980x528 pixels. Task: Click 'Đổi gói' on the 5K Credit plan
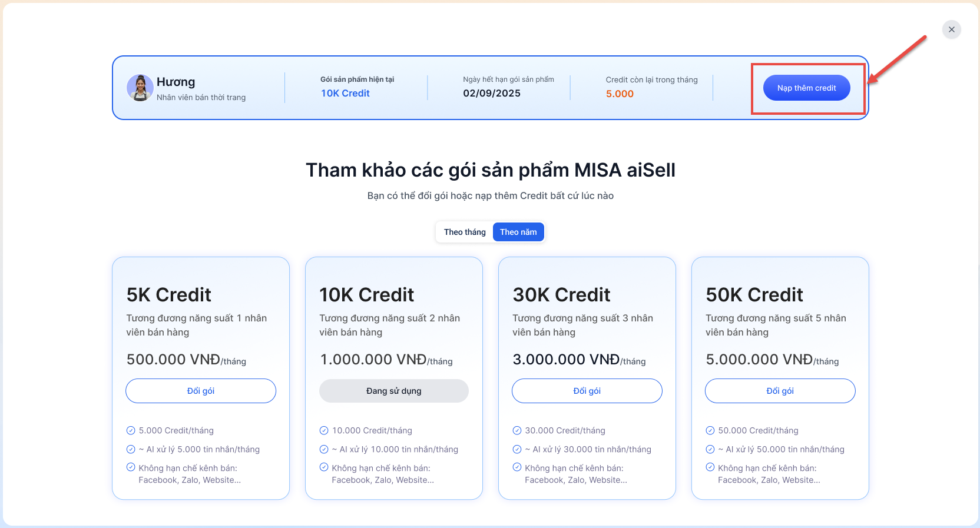[x=201, y=391]
